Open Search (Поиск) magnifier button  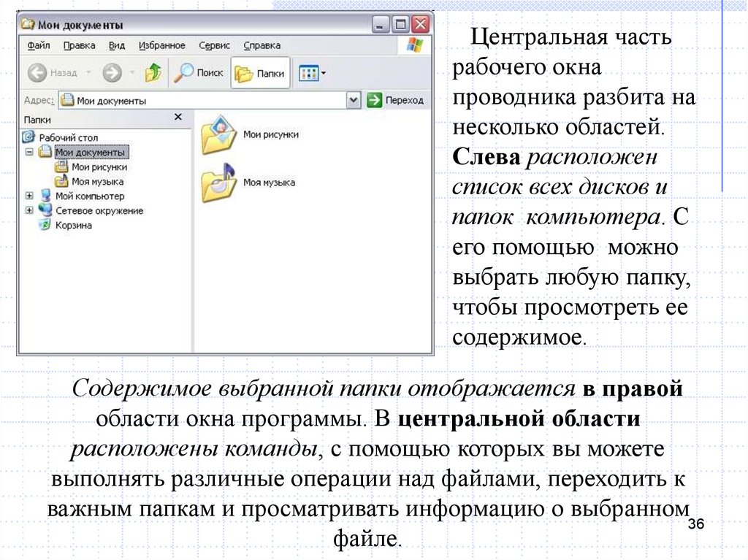[x=198, y=72]
